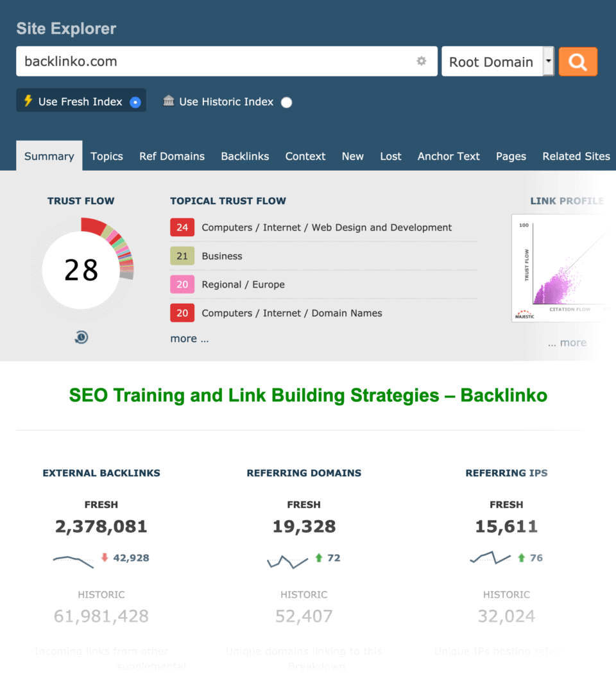616x678 pixels.
Task: Open the Anchor Text tab
Action: (x=449, y=156)
